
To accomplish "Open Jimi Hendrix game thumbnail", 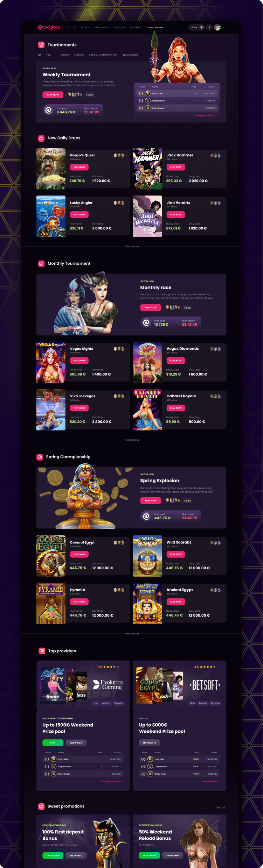I will (x=147, y=216).
